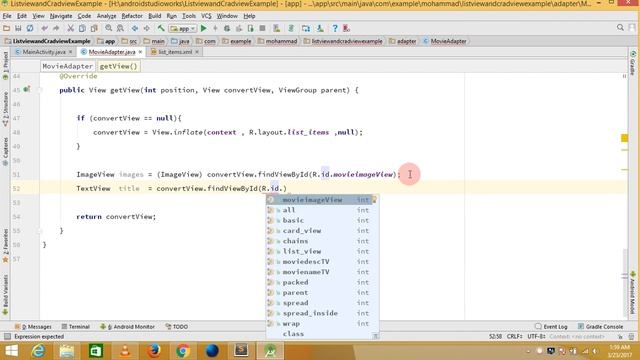Toggle the Favorites side tool window
This screenshot has height=360, width=640.
point(5,245)
